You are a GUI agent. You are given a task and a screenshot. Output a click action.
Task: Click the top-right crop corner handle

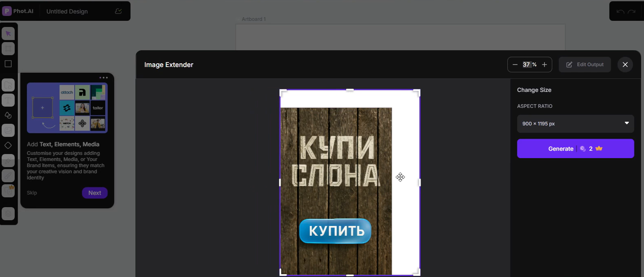pos(417,93)
